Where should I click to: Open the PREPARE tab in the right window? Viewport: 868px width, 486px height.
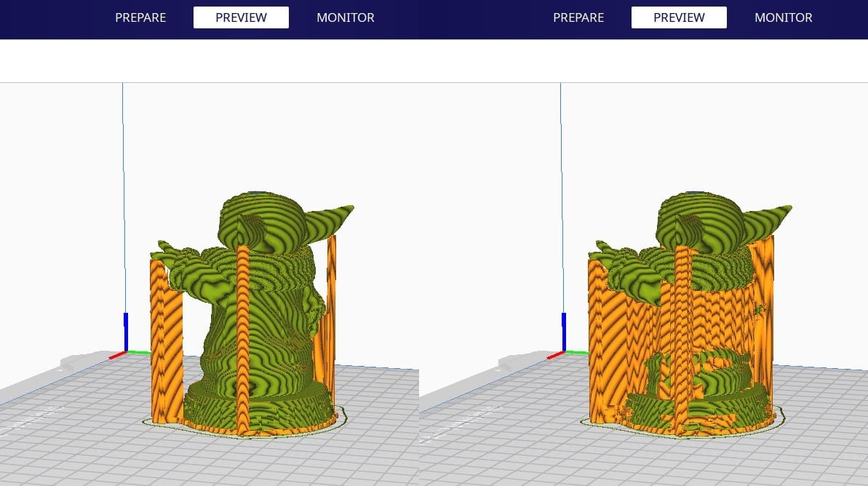click(578, 17)
